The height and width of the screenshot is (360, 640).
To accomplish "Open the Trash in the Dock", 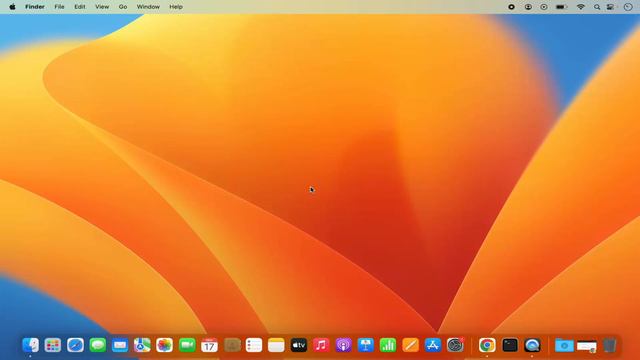I will click(x=609, y=345).
